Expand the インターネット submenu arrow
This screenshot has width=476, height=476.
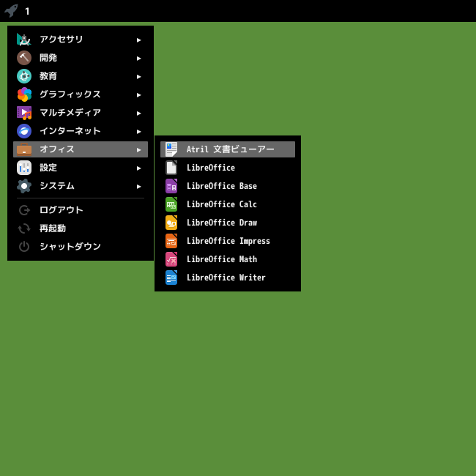point(138,131)
